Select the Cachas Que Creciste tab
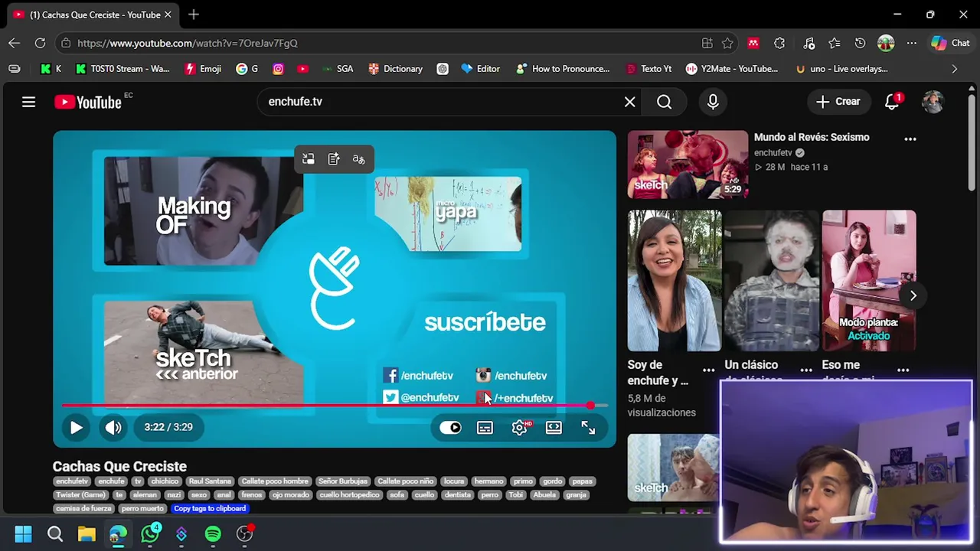 [92, 15]
